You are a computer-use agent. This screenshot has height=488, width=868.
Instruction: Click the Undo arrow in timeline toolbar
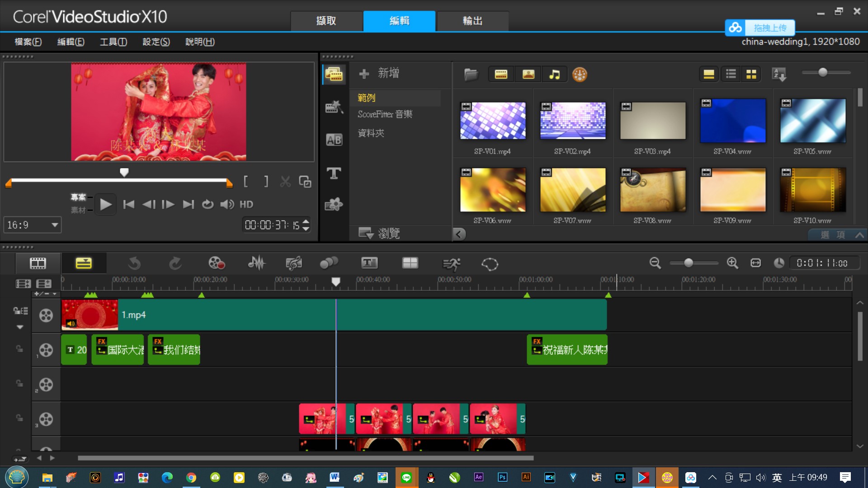(x=134, y=263)
